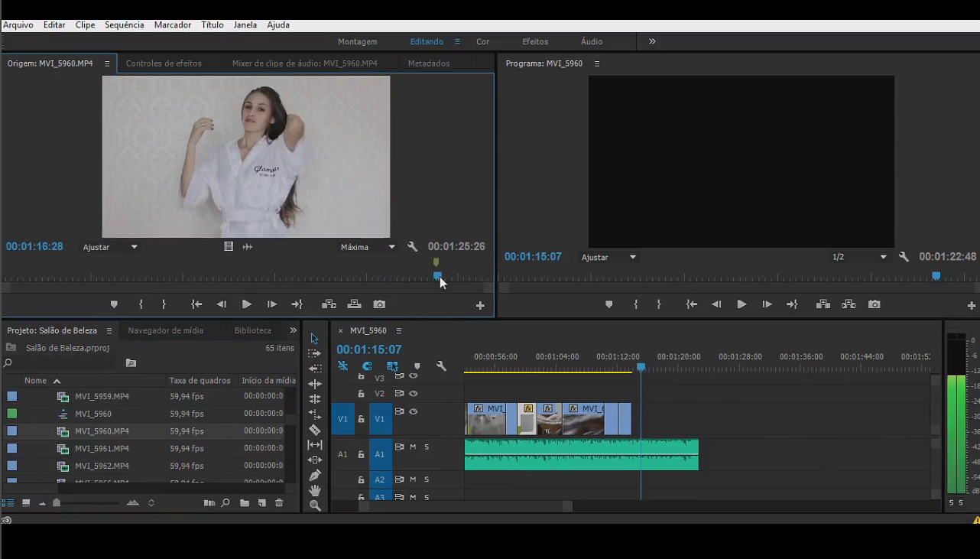Viewport: 980px width, 559px height.
Task: Select the Selection arrow tool
Action: coord(314,339)
